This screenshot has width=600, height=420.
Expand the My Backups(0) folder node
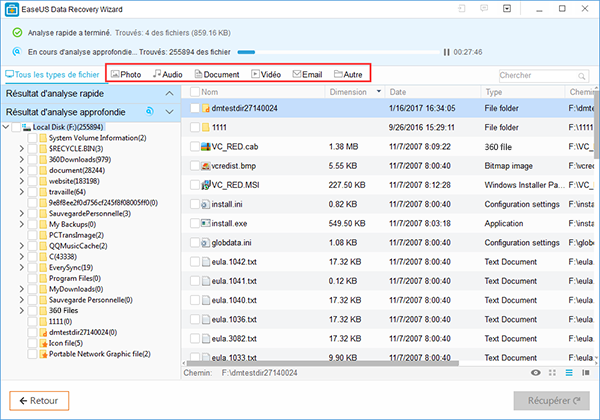point(21,224)
